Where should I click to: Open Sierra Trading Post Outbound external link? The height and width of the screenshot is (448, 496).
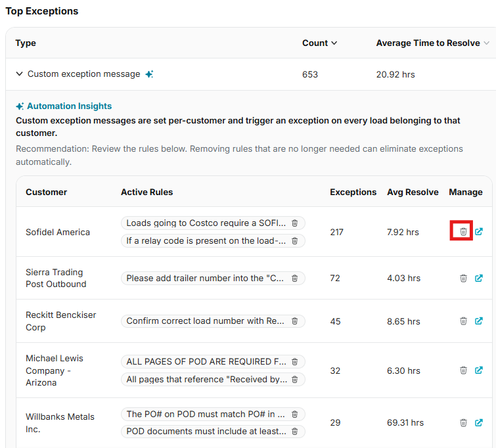[x=479, y=278]
